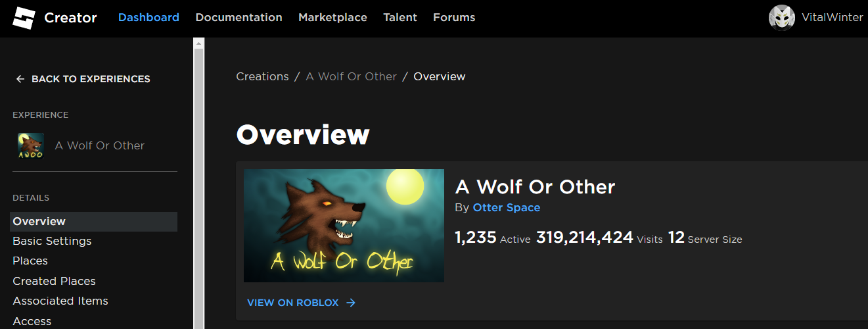Click the Overview page heading
This screenshot has height=329, width=868.
pos(303,135)
